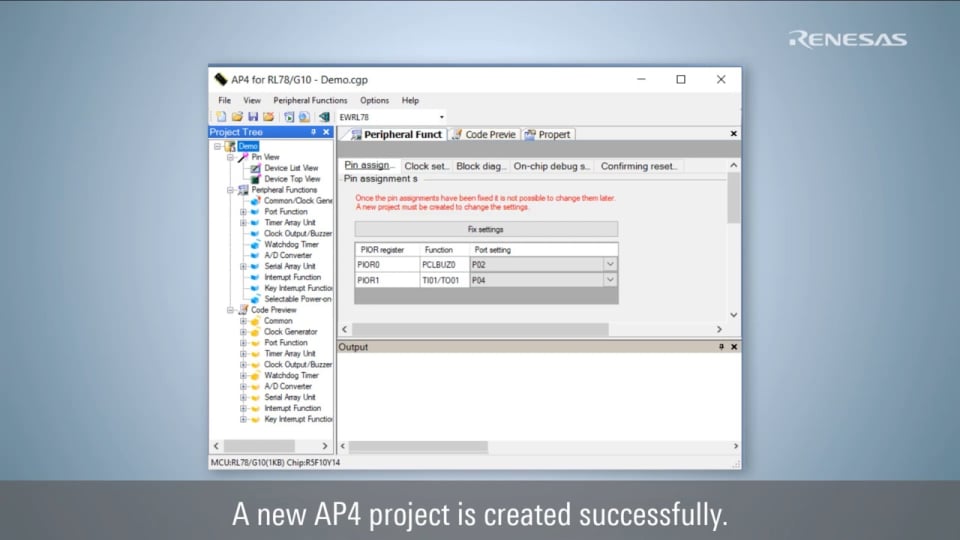The image size is (960, 540).
Task: Click the New project toolbar icon
Action: coord(221,116)
